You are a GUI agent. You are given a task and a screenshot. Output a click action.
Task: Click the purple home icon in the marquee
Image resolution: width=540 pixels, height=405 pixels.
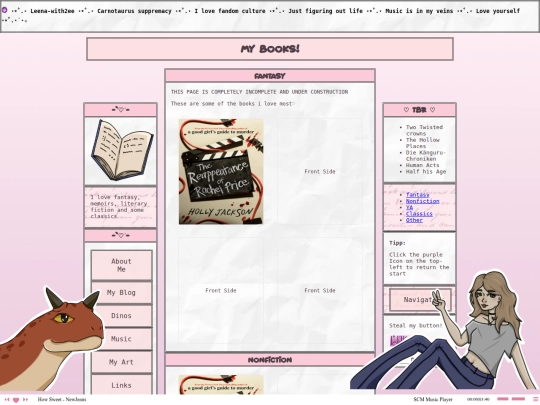coord(4,10)
